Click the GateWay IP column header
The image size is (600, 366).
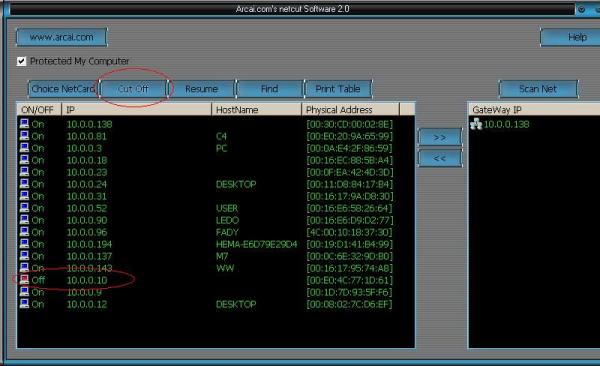534,110
